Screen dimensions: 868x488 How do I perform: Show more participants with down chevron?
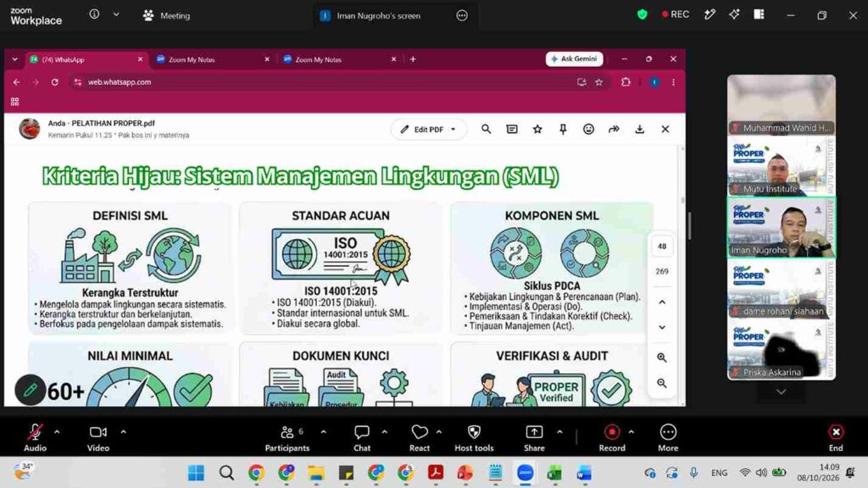point(781,391)
